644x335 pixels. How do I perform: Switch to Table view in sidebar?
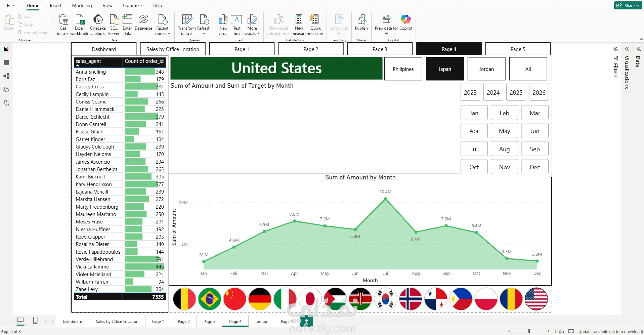tap(6, 62)
